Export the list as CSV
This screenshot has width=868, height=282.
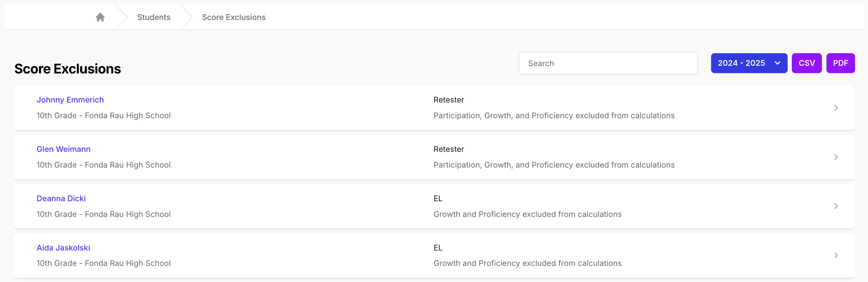coord(806,63)
